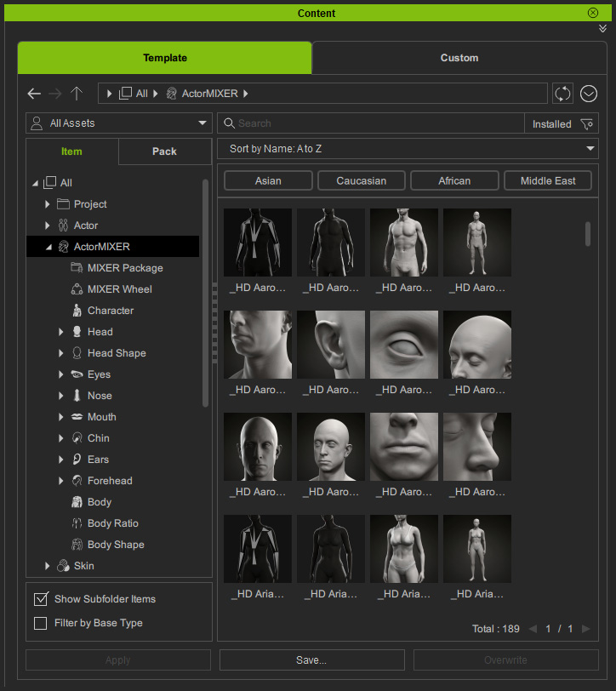Open the Sort by Name dropdown

408,149
